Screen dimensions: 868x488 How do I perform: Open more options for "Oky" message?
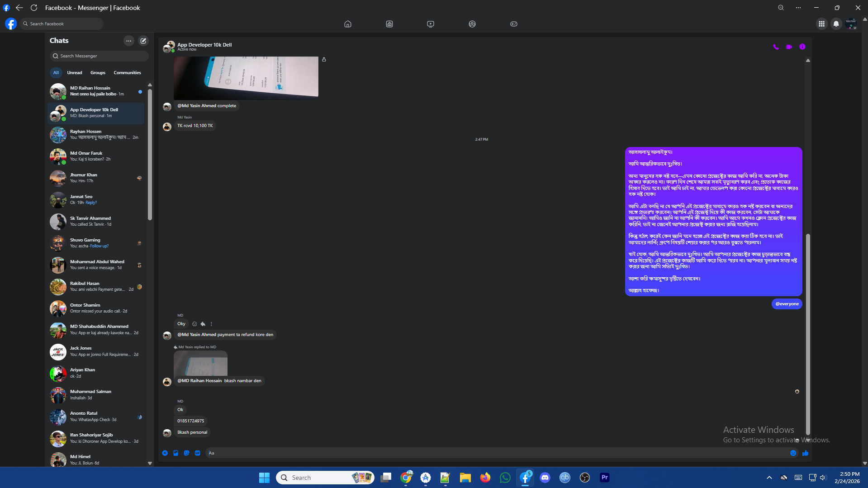[x=211, y=324]
